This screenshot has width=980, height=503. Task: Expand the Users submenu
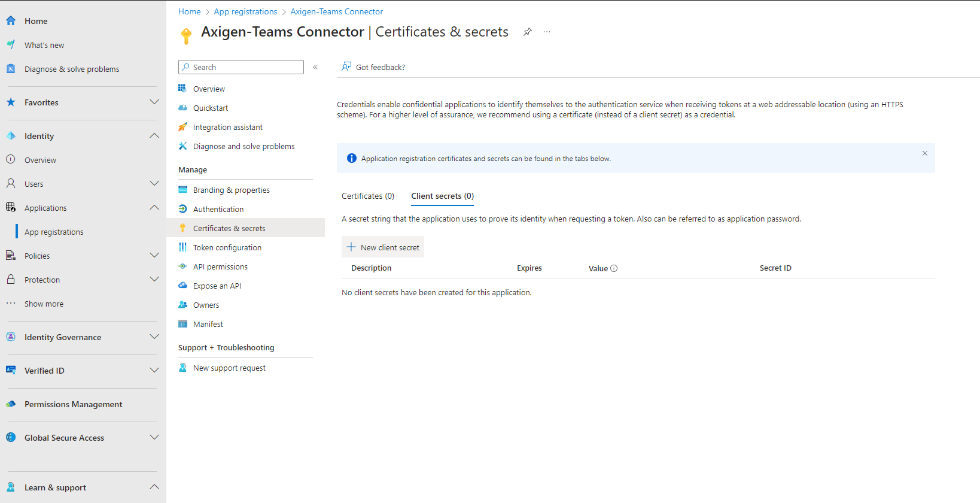click(154, 184)
